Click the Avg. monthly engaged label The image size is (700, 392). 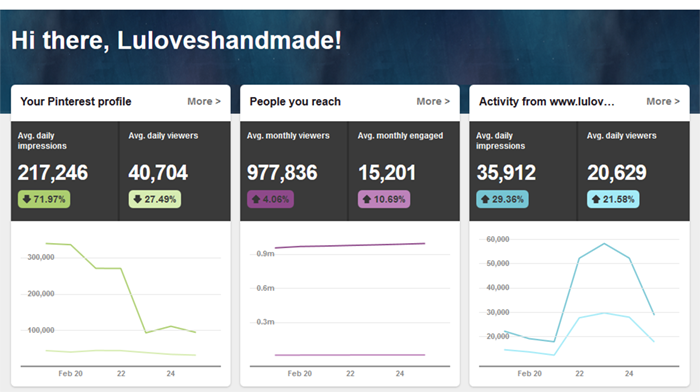click(400, 135)
